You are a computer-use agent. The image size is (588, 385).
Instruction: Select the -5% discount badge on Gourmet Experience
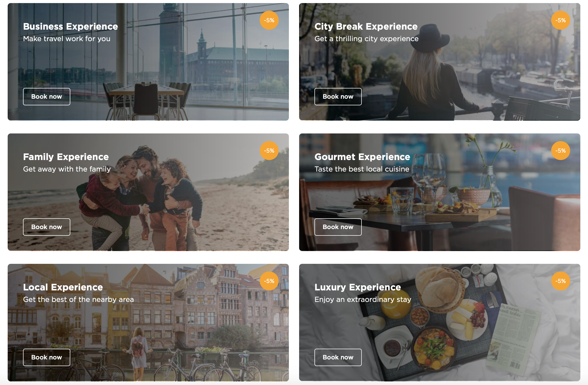click(x=561, y=151)
